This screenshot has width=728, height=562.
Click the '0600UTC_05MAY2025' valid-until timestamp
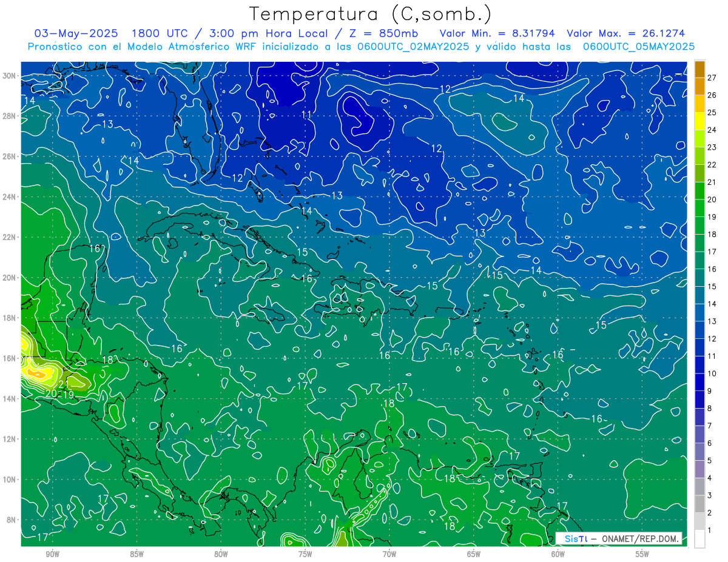(x=639, y=47)
